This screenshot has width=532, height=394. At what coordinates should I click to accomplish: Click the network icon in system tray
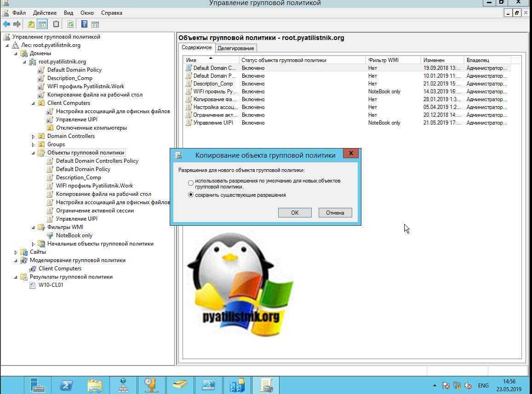[x=457, y=385]
